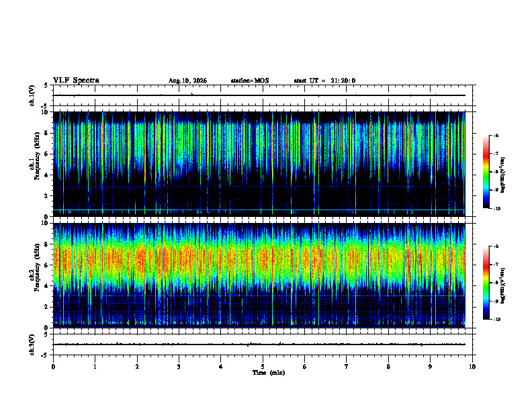
Task: Select the ch.1 "Frequency (kHz)" axis label
Action: (x=38, y=154)
